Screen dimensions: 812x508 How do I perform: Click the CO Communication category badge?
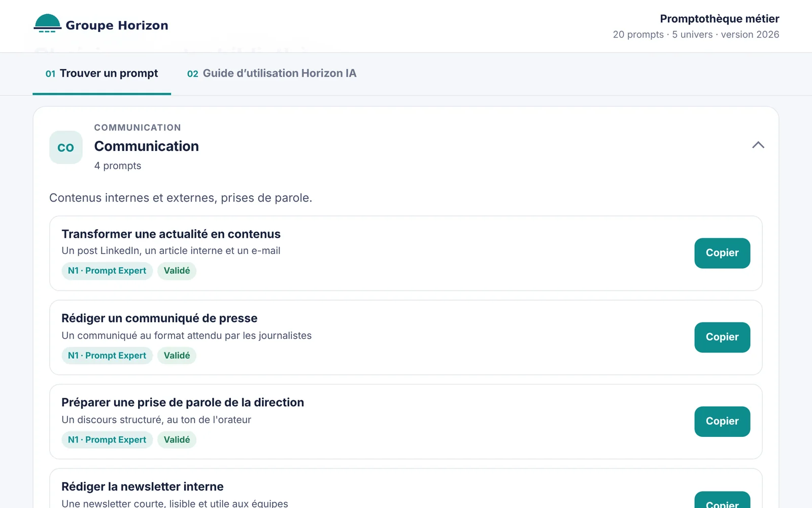(x=66, y=147)
